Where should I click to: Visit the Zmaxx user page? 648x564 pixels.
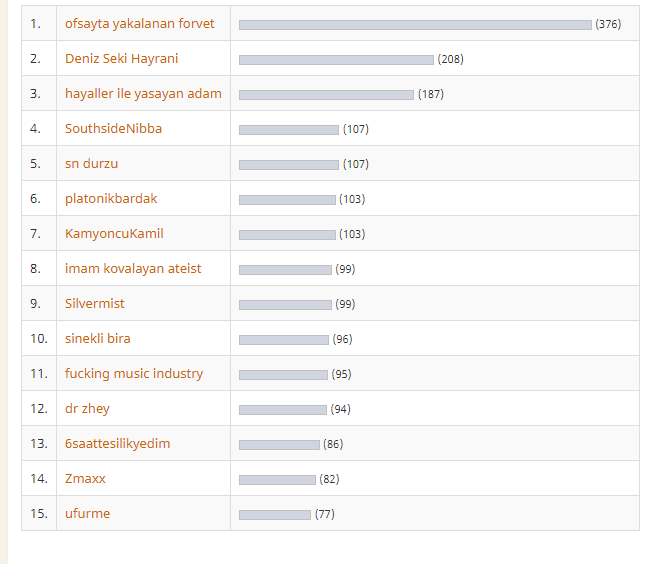pos(85,479)
